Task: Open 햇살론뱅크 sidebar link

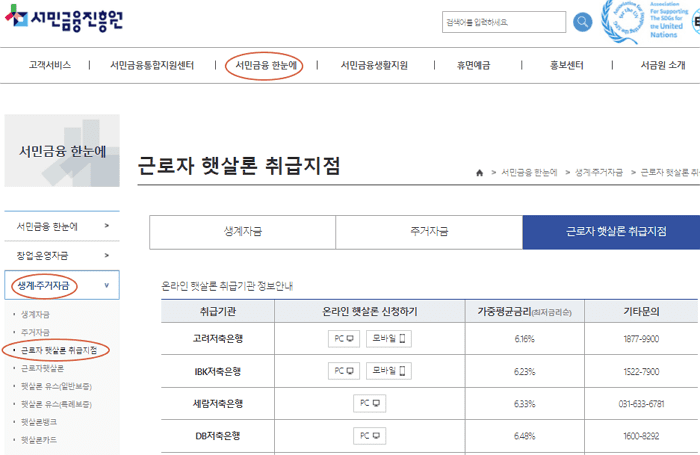Action: (x=39, y=422)
